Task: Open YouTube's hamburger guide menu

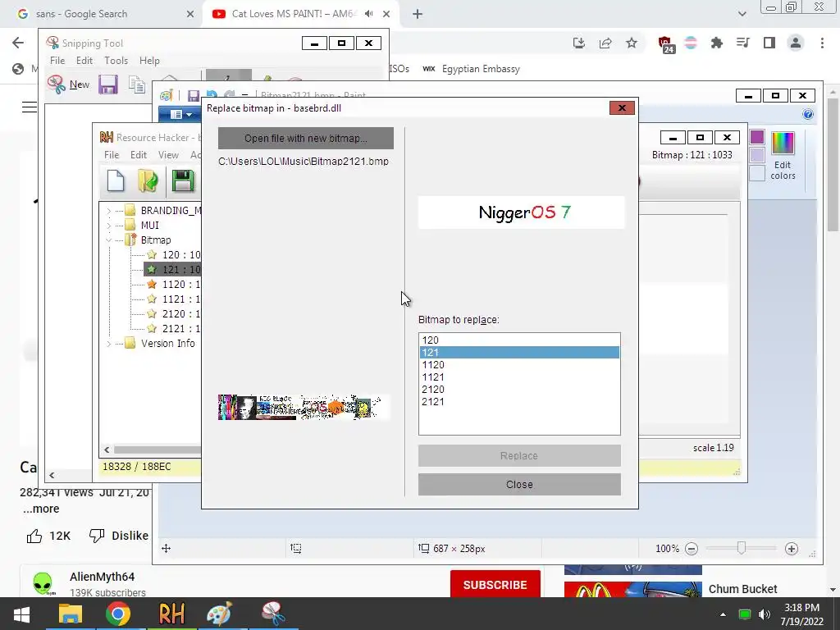Action: click(x=29, y=107)
